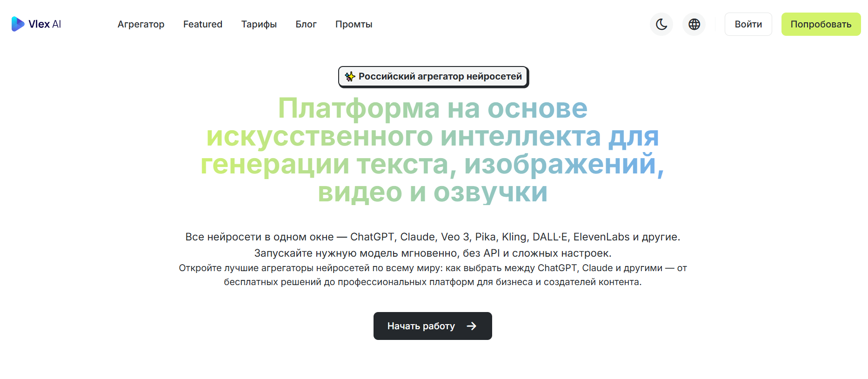Open the language selector globe icon
Image resolution: width=868 pixels, height=379 pixels.
[x=694, y=24]
